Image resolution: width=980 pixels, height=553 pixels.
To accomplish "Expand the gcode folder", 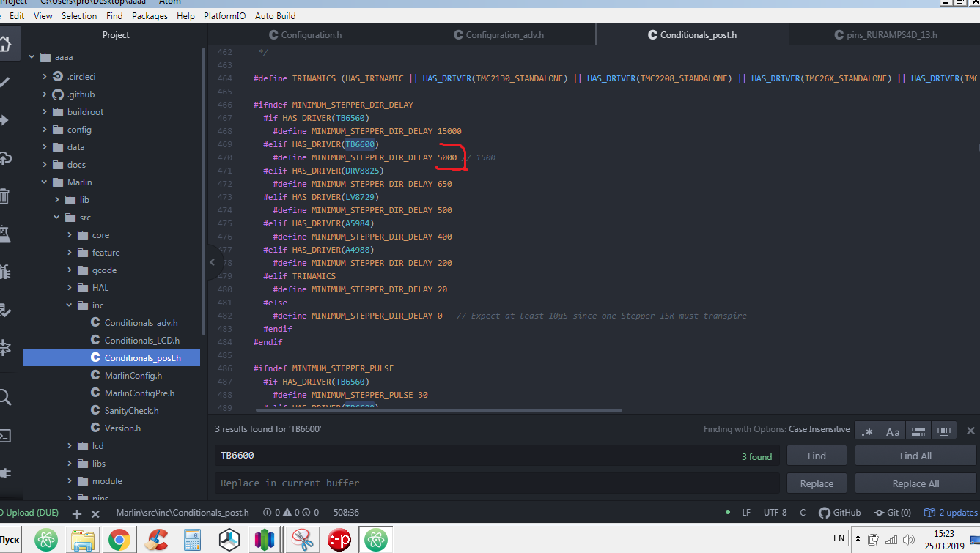I will [70, 270].
